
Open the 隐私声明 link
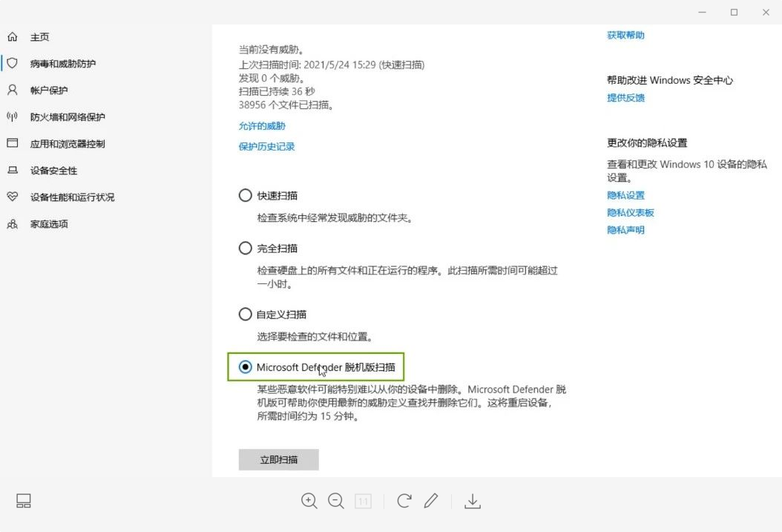click(625, 230)
